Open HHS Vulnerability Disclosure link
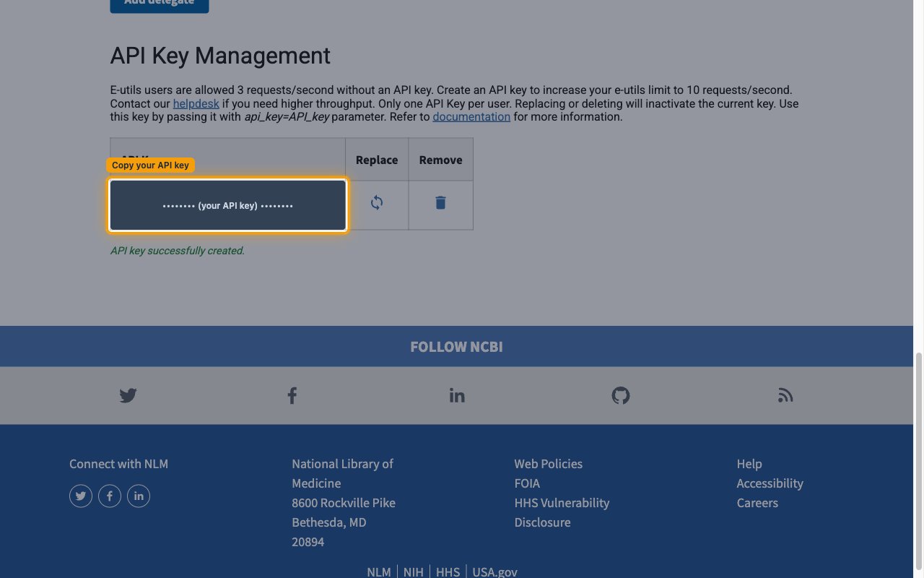 click(x=562, y=512)
